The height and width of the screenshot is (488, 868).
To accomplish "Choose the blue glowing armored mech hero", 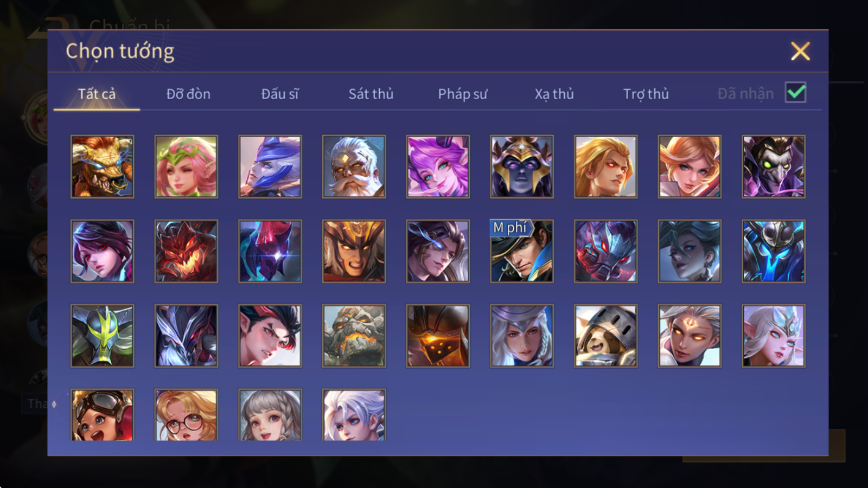I will (x=774, y=251).
